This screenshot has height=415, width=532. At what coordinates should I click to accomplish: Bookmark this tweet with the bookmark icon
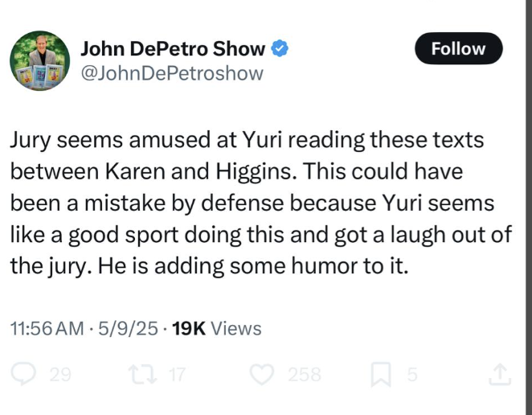pyautogui.click(x=383, y=373)
